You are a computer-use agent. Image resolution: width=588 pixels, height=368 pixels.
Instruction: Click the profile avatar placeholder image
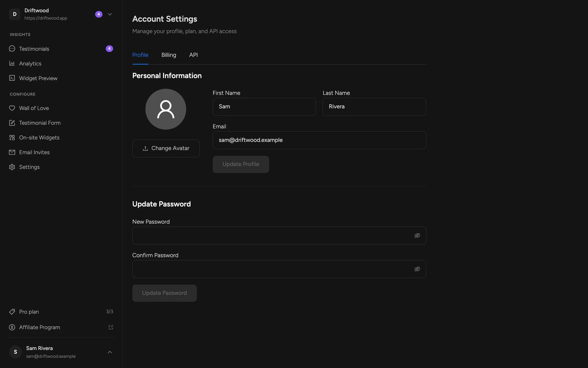166,109
